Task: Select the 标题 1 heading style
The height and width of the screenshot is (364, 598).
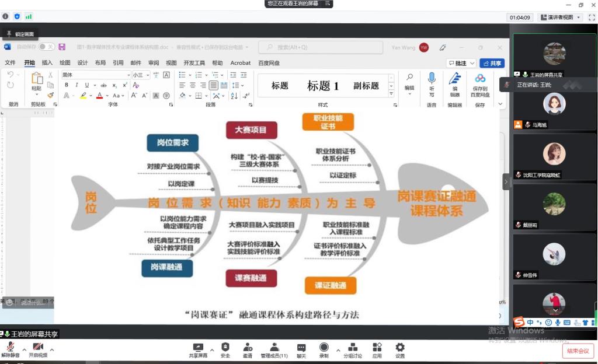Action: (322, 86)
